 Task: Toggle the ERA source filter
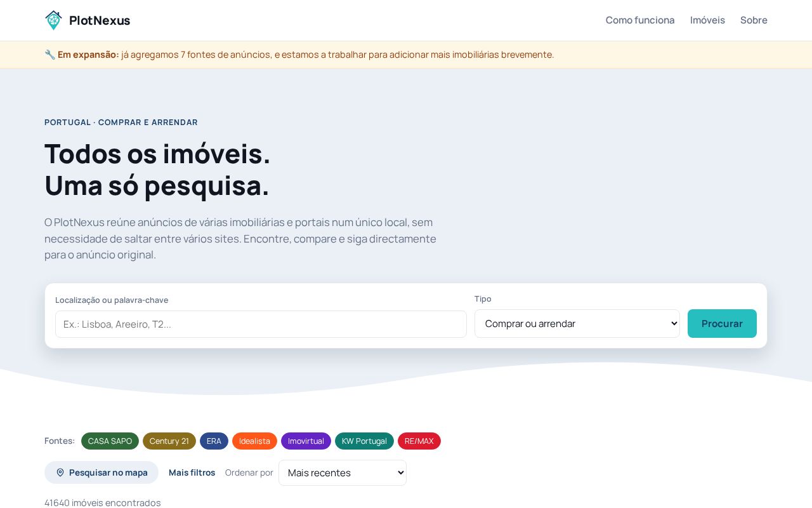214,441
